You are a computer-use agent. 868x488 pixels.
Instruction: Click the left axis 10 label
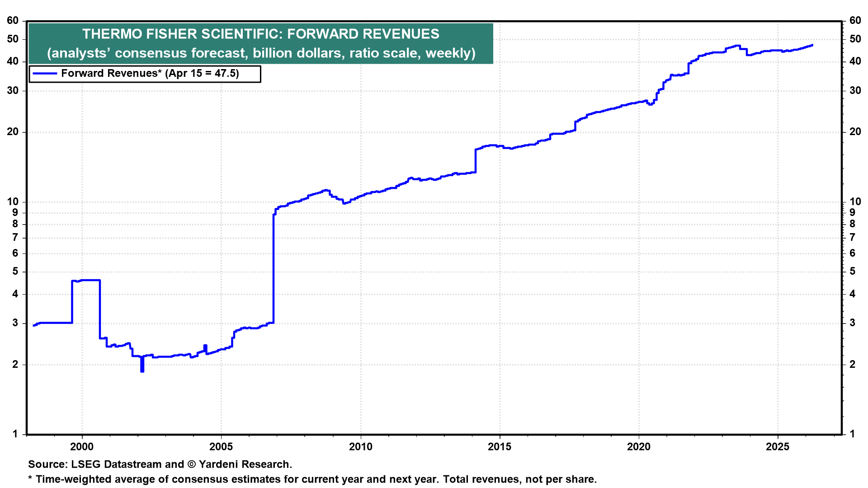(13, 202)
